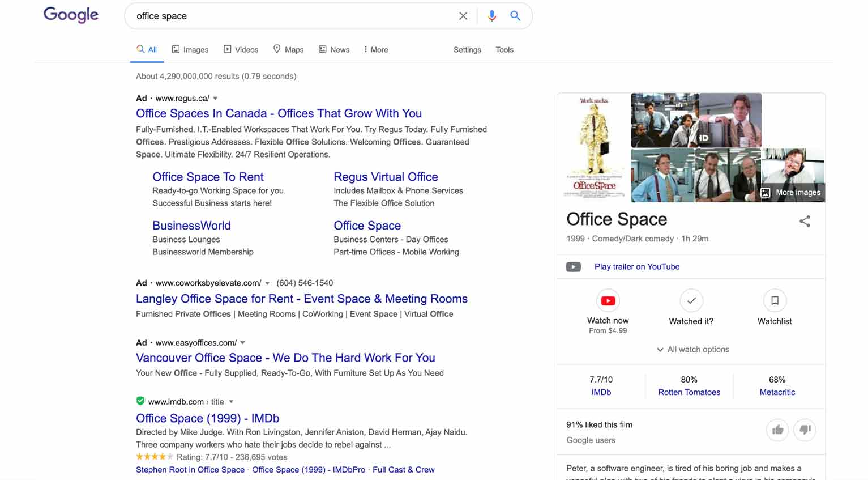
Task: Open Langley Office Space for Rent ad
Action: [x=302, y=299]
